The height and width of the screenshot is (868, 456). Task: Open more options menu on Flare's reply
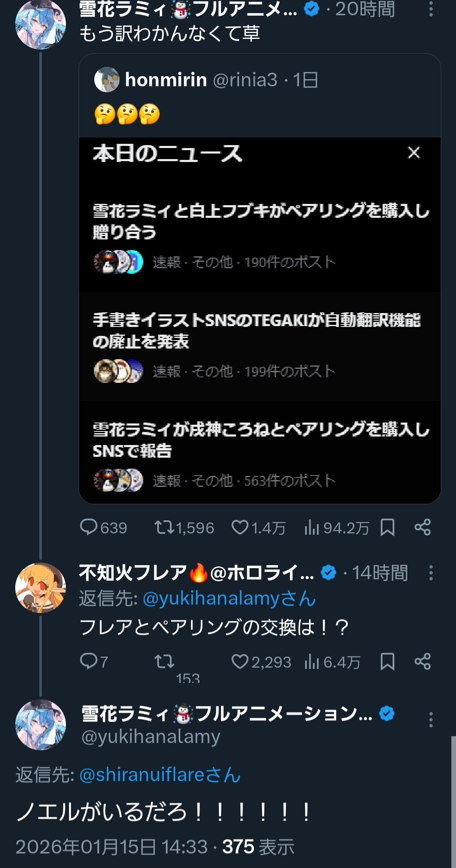pos(431,573)
